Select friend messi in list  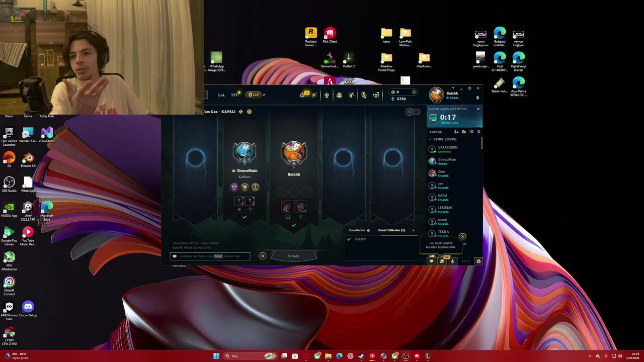point(453,222)
